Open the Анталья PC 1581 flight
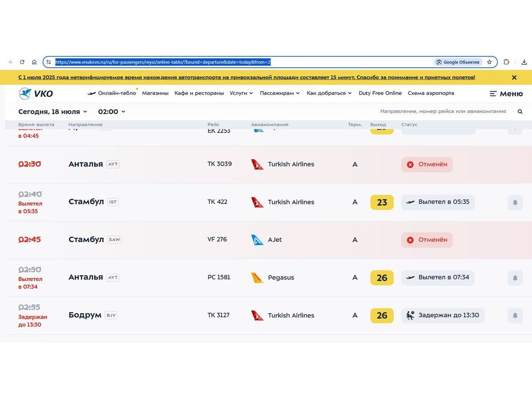Viewport: 532px width, 399px height. click(85, 277)
